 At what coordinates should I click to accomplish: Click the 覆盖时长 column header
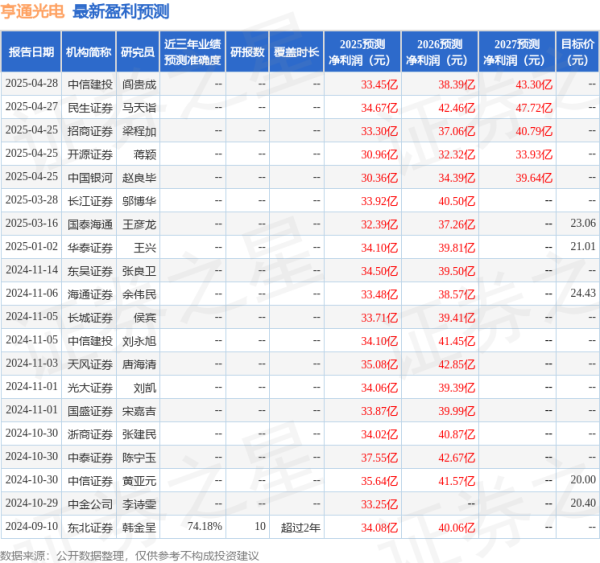[297, 52]
